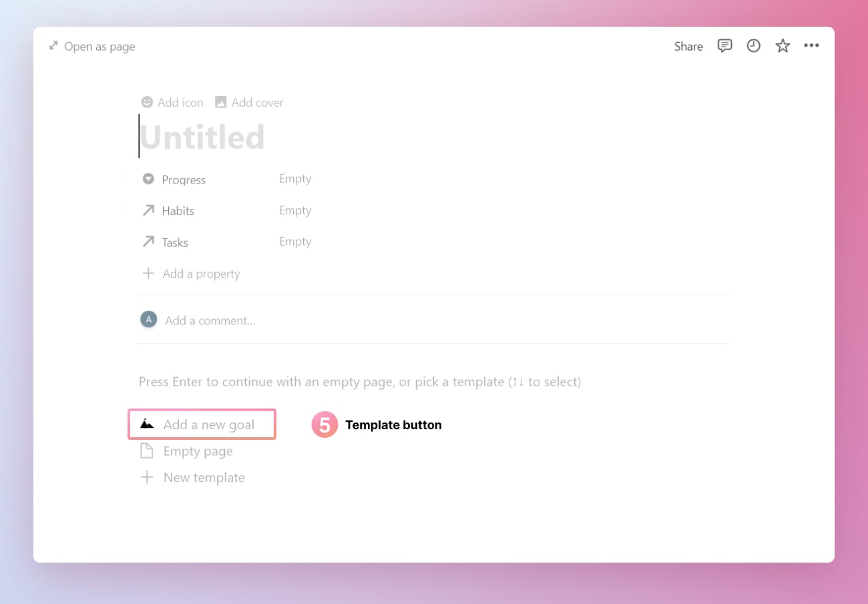Select the page icon next to Empty page
Image resolution: width=868 pixels, height=604 pixels.
pyautogui.click(x=147, y=450)
